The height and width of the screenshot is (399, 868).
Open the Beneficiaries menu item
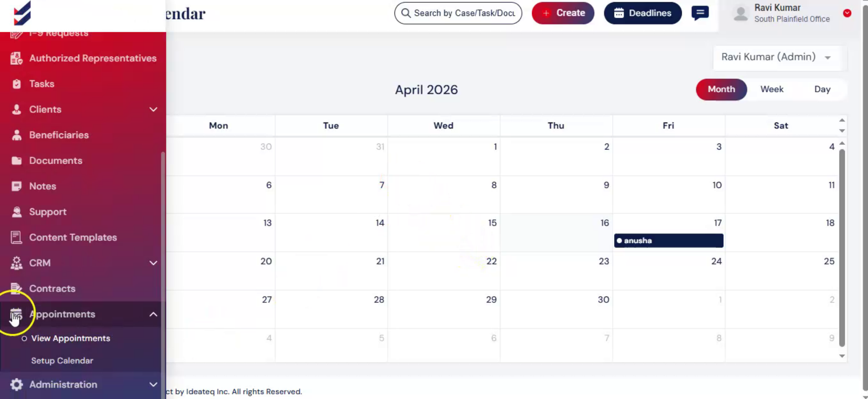pos(59,135)
